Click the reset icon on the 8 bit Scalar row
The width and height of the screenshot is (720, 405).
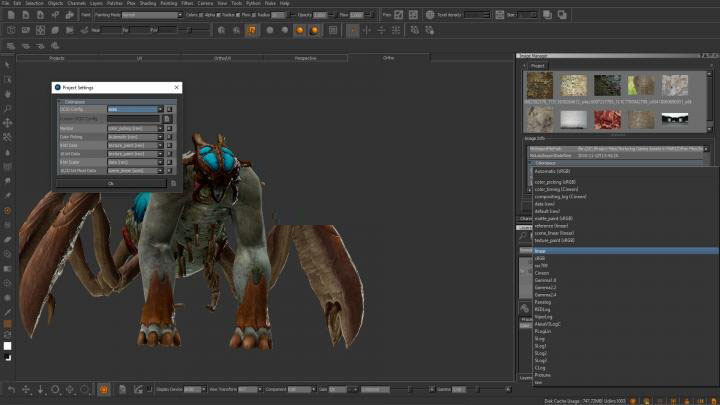point(169,162)
